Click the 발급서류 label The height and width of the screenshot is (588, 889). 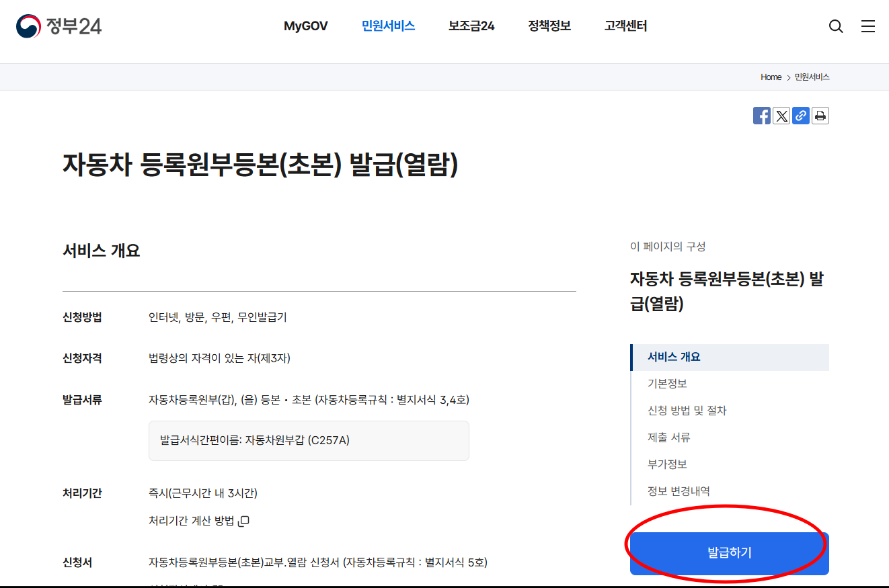point(82,400)
